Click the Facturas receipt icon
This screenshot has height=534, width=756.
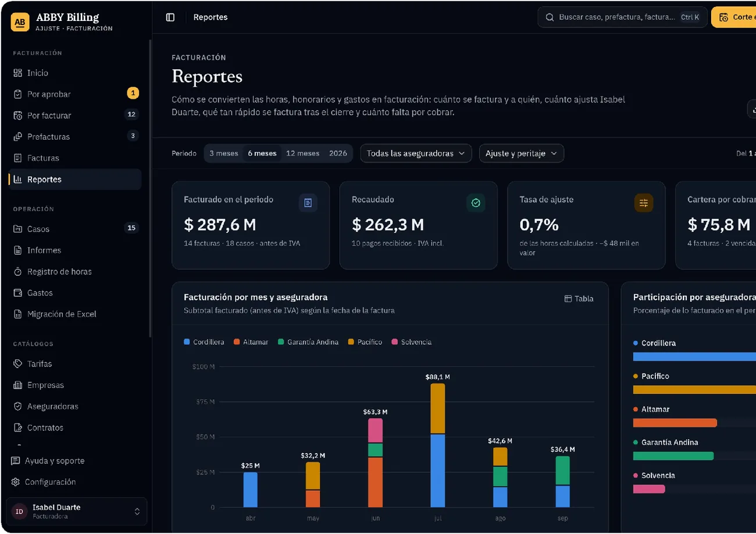click(x=17, y=158)
